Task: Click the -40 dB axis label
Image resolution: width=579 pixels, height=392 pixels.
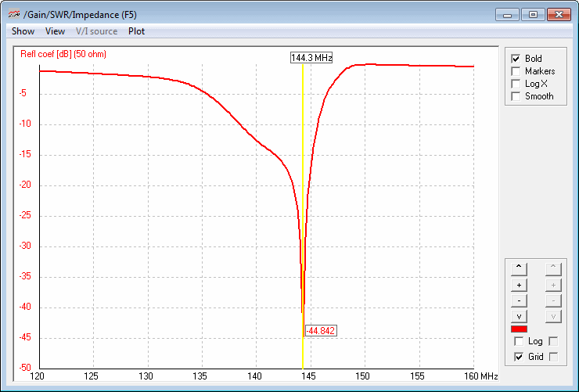Action: click(25, 307)
